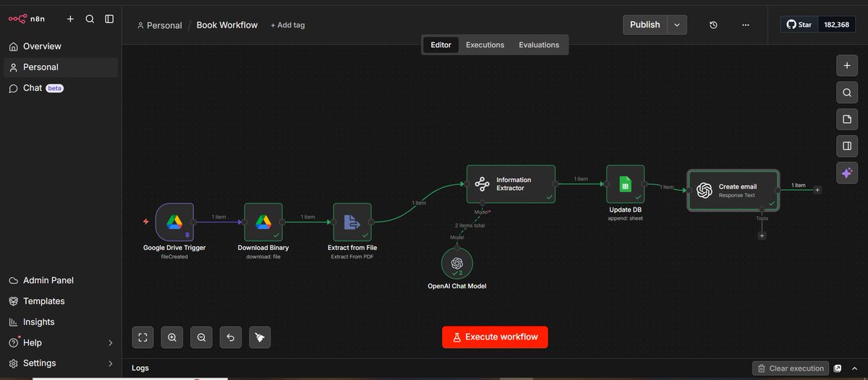The width and height of the screenshot is (868, 380).
Task: Fit workflow to view
Action: (142, 337)
